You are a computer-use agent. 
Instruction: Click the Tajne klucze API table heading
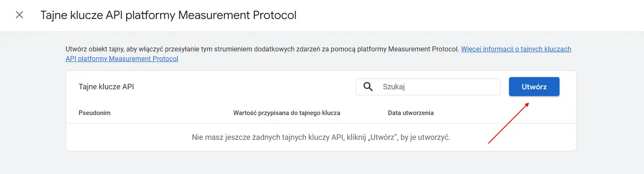pyautogui.click(x=106, y=87)
